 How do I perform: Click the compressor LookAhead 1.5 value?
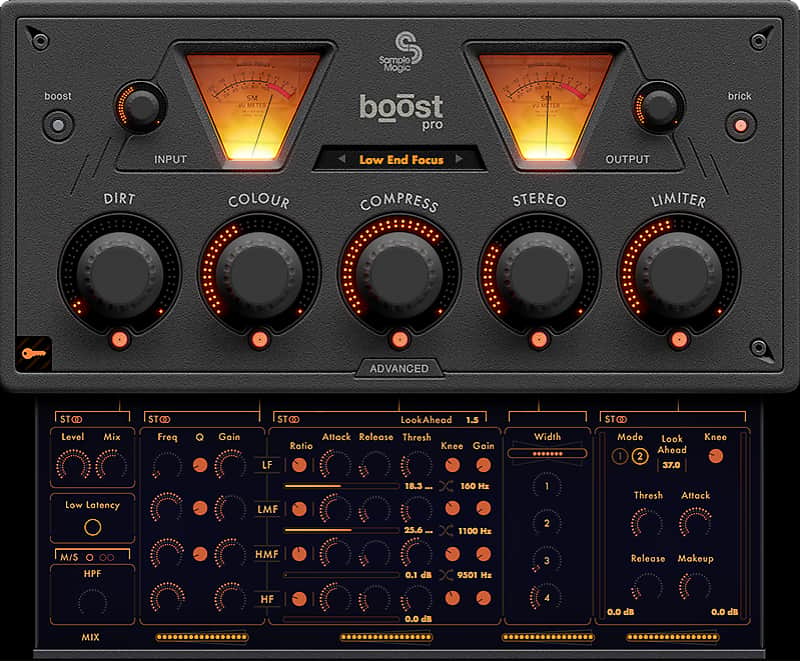tap(472, 420)
